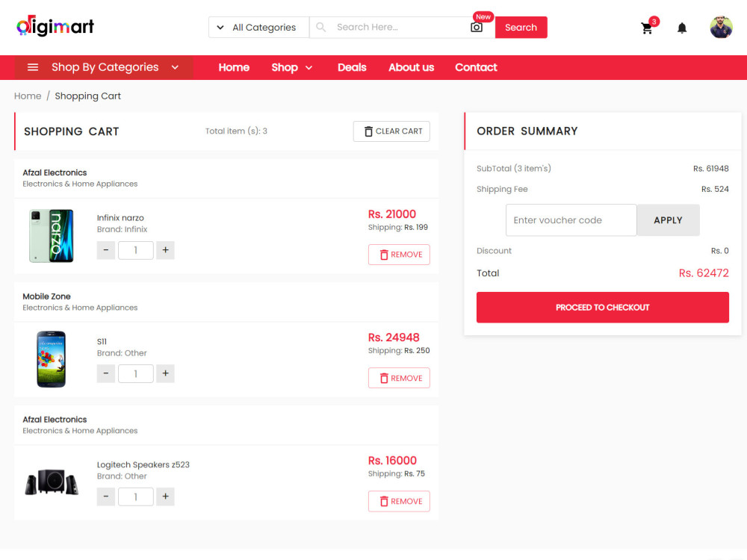Screen dimensions: 747x560
Task: Expand the Shop menu chevron
Action: pyautogui.click(x=309, y=68)
